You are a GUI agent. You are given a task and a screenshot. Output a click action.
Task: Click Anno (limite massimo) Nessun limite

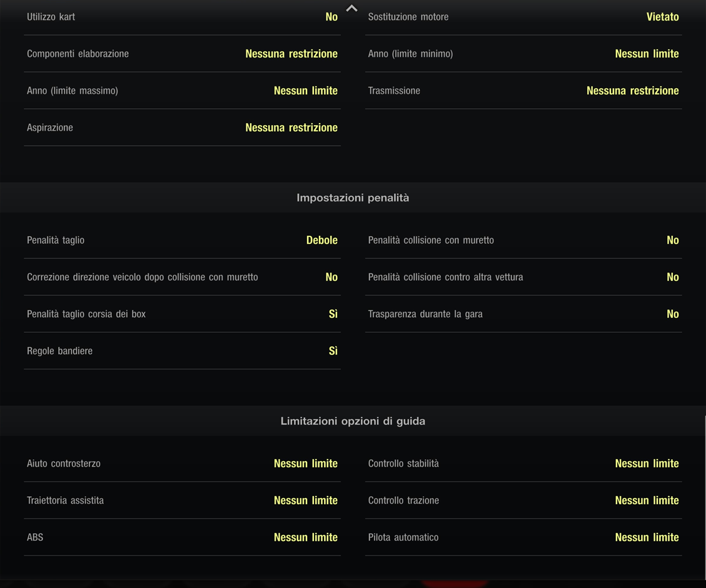pos(305,91)
